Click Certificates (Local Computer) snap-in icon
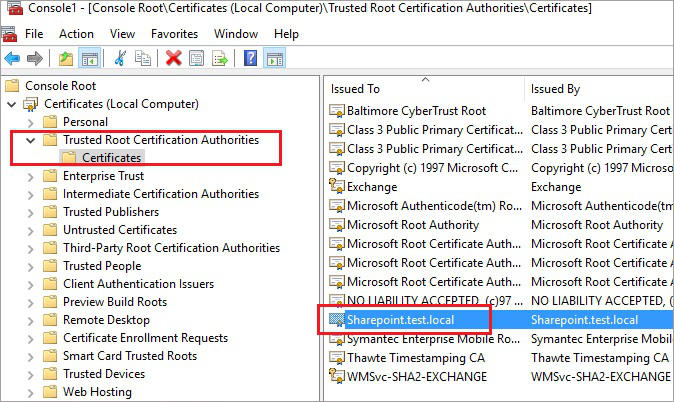This screenshot has width=674, height=402. click(x=31, y=104)
